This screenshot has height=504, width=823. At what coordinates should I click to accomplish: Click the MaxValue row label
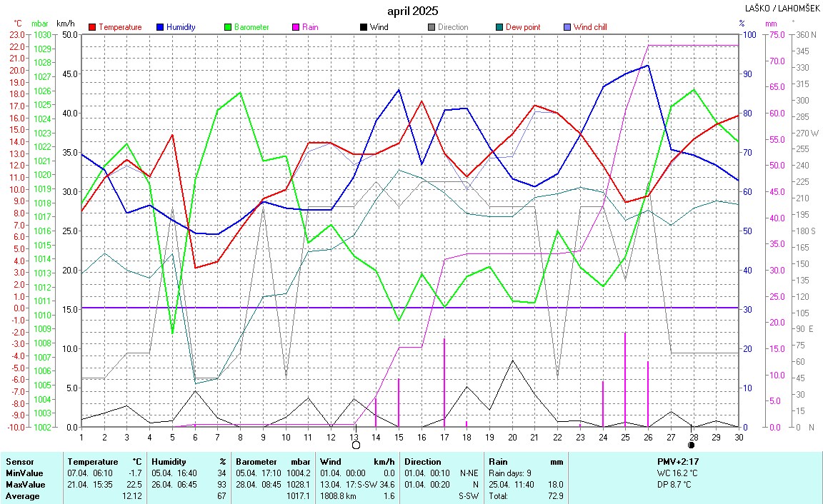point(24,485)
